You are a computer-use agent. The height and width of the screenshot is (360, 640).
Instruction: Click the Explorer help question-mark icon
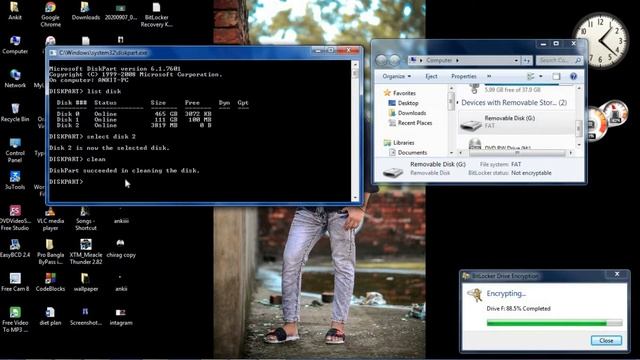point(573,76)
